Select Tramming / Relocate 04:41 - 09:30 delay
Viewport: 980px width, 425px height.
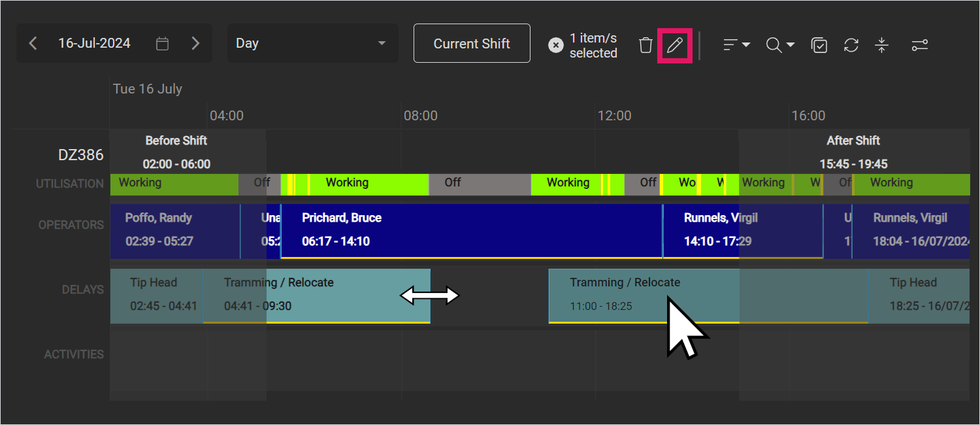tap(317, 296)
